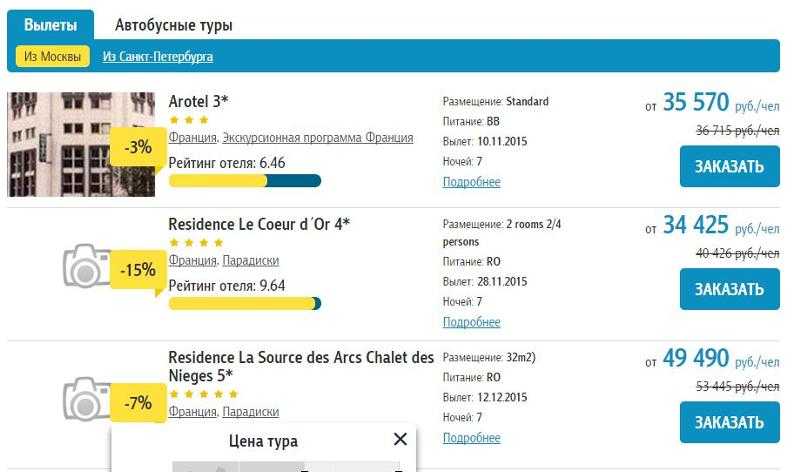Screen dimensions: 800x472
Task: Open Подробнее for the 28.11.2015 departure
Action: tap(471, 322)
